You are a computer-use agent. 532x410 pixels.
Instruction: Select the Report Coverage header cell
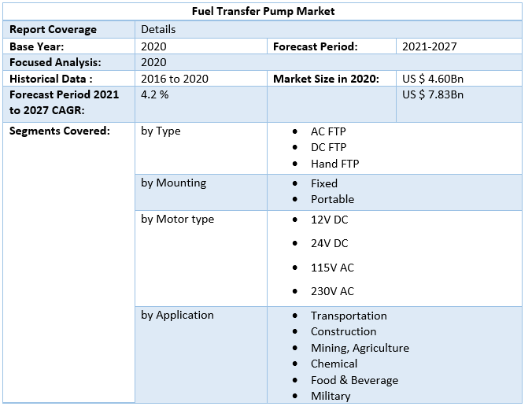pyautogui.click(x=53, y=29)
